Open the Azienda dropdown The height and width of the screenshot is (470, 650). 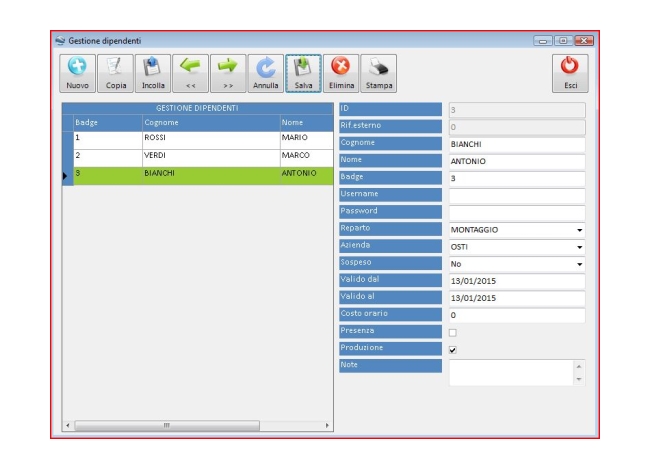pyautogui.click(x=580, y=247)
